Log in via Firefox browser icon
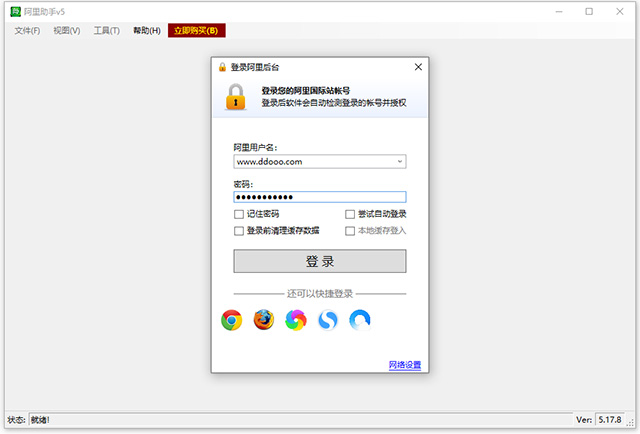Image resolution: width=640 pixels, height=434 pixels. click(264, 320)
